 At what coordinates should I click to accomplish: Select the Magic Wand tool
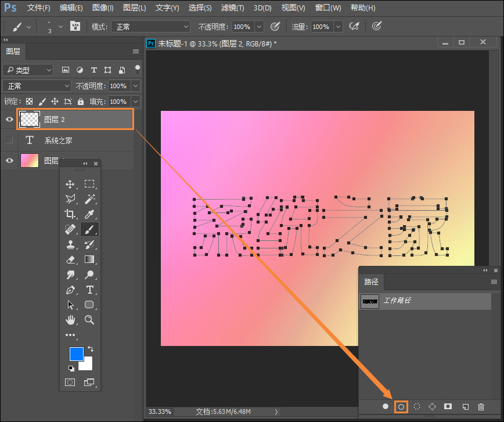point(89,199)
